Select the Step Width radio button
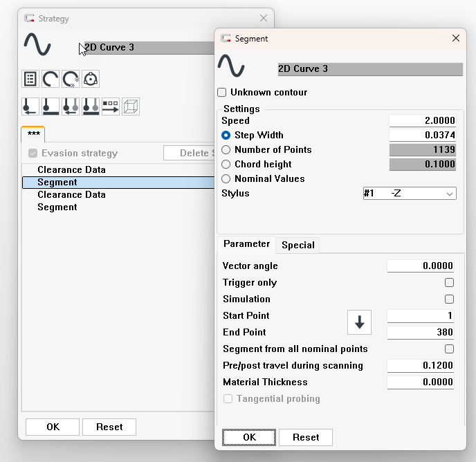 click(226, 135)
